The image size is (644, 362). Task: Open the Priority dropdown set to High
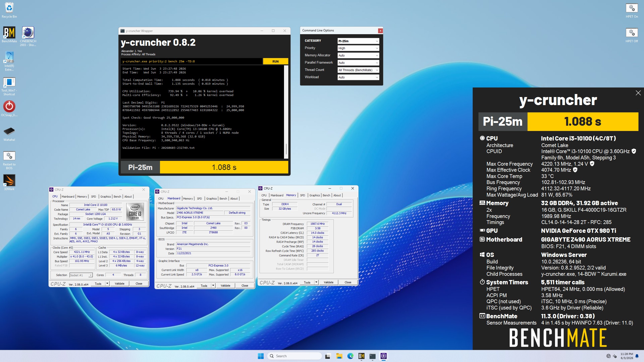pos(358,48)
